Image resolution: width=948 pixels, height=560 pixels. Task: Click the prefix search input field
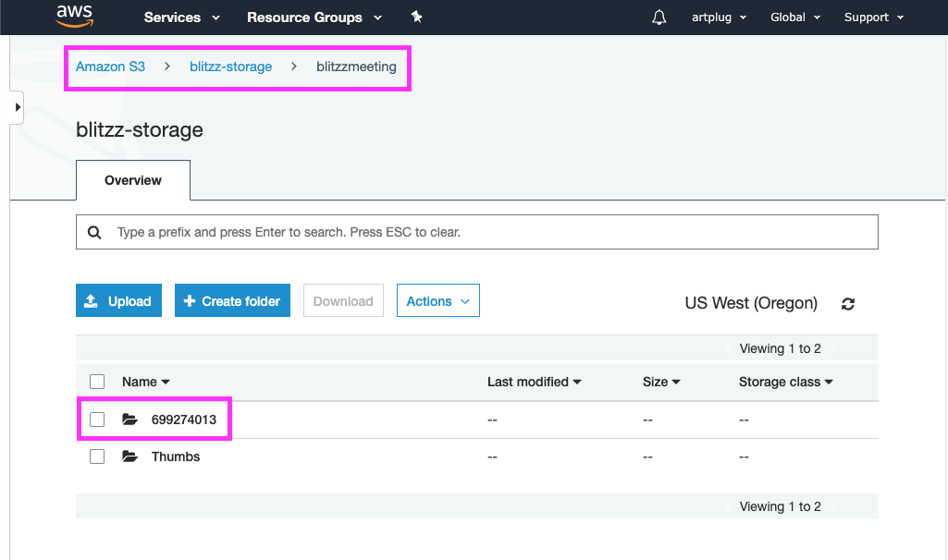click(x=477, y=232)
